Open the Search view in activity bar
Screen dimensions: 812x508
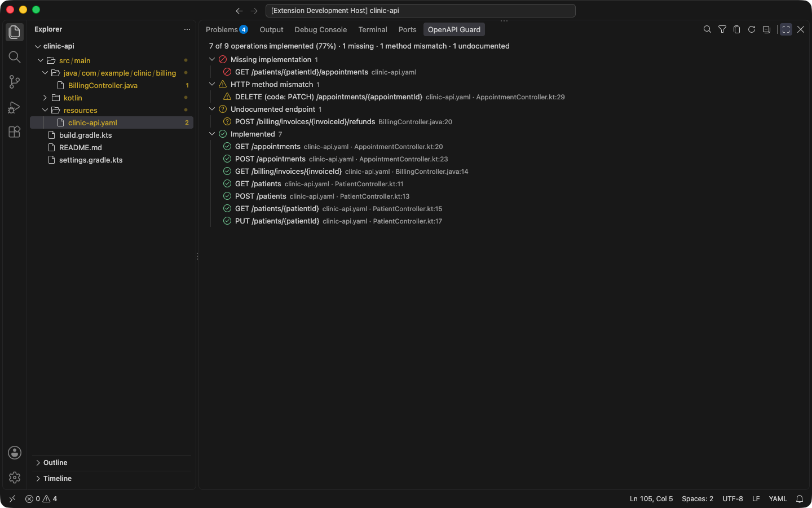tap(15, 57)
